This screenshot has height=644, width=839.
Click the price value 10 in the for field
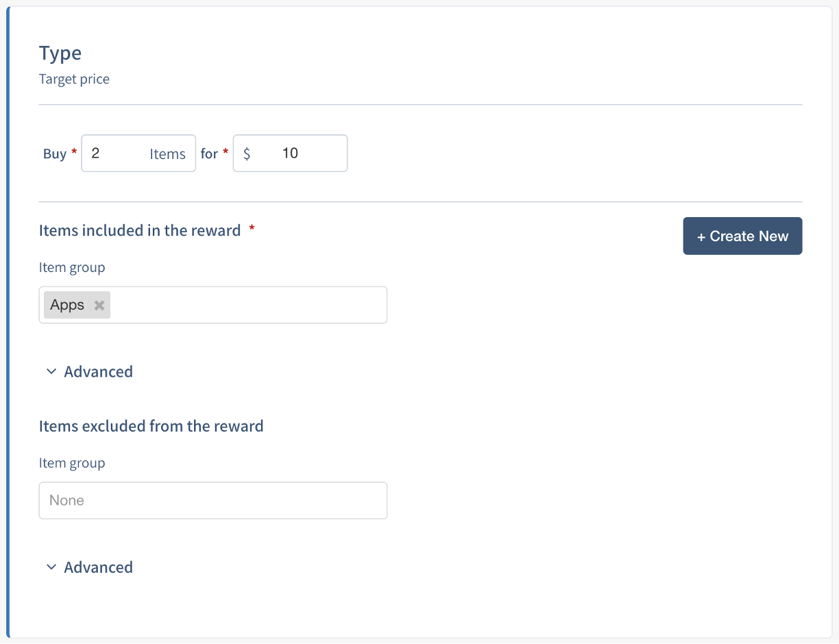coord(290,153)
